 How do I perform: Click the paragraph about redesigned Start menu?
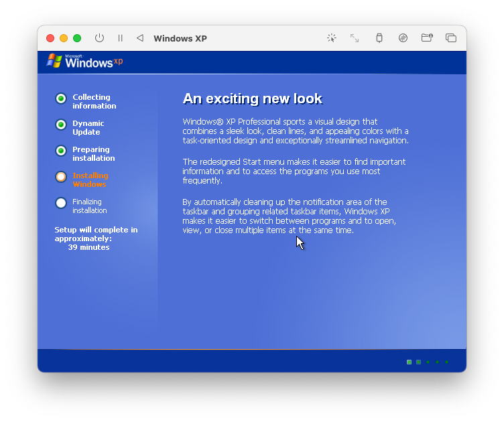click(x=294, y=171)
